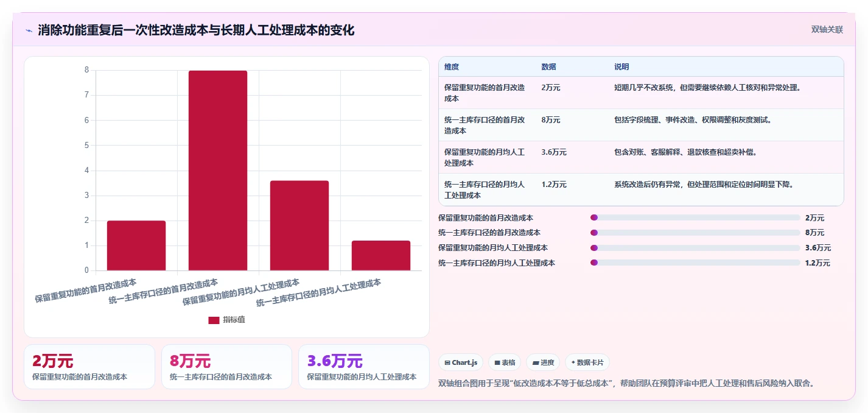
Task: Open the 3.6万元 stat card
Action: 364,367
